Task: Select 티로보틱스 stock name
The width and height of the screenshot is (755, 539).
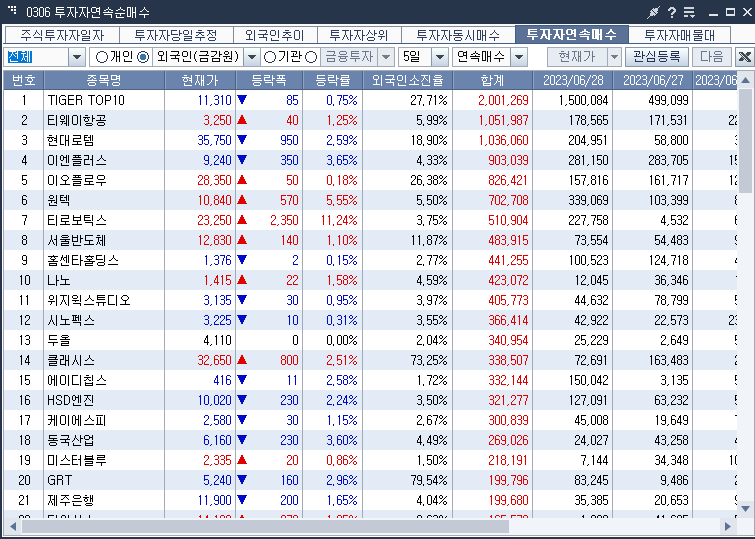Action: pyautogui.click(x=77, y=221)
